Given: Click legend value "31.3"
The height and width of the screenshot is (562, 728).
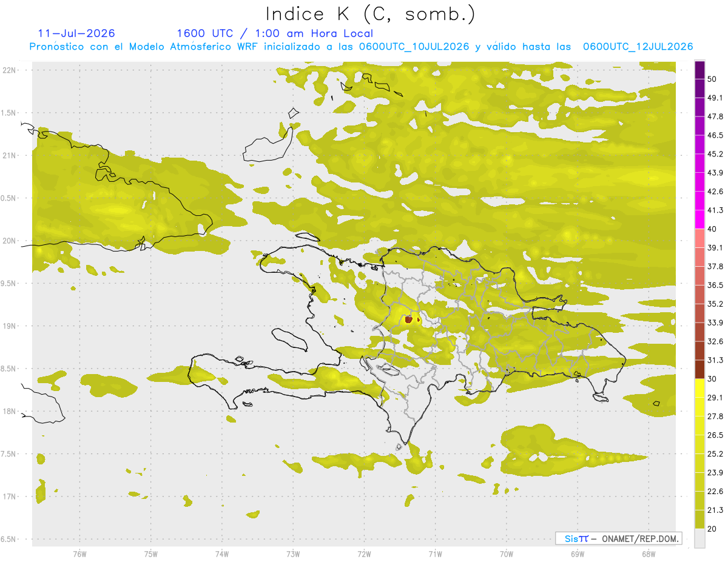Looking at the screenshot, I should (715, 360).
